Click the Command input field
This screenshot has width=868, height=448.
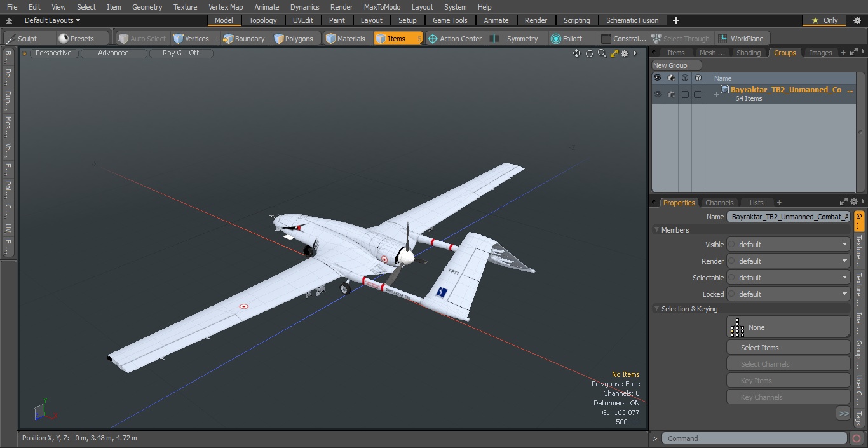754,438
